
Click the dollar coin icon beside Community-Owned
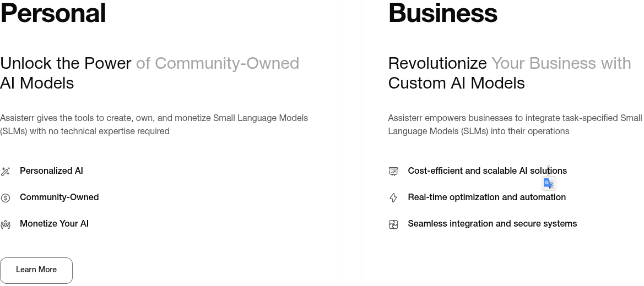[x=6, y=198]
